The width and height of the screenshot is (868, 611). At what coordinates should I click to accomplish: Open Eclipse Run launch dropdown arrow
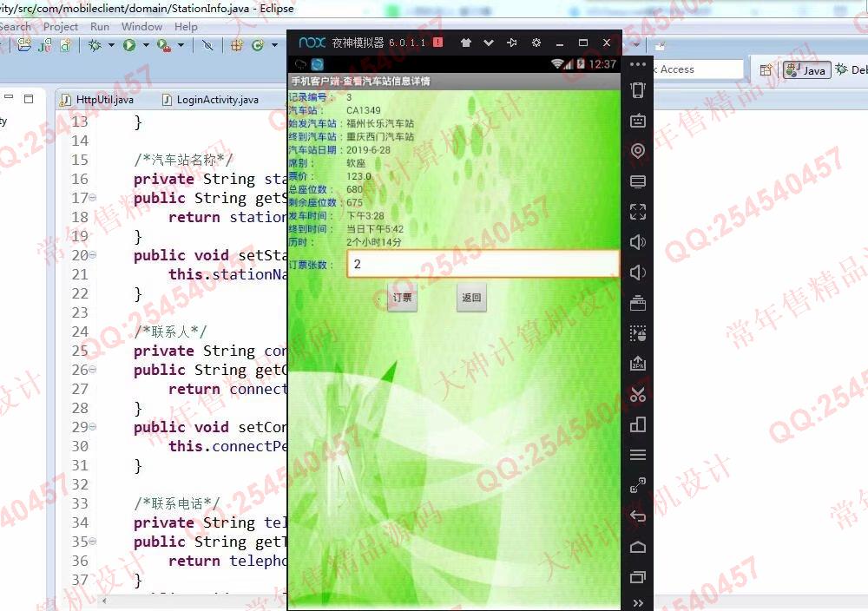146,45
